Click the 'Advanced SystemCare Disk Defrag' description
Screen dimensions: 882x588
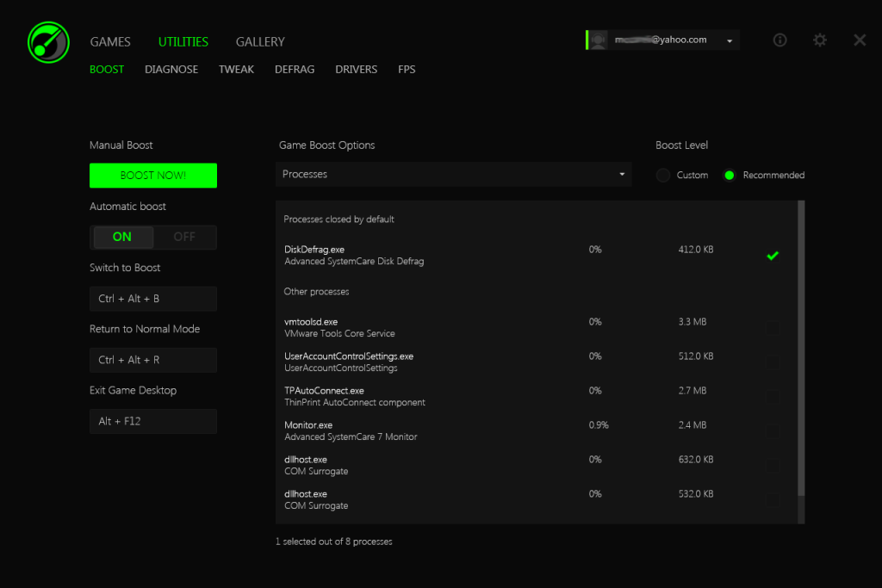354,262
